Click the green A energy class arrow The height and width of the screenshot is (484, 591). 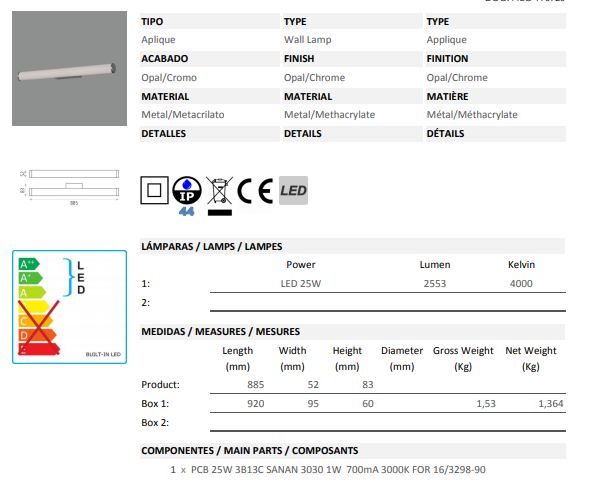(x=32, y=293)
